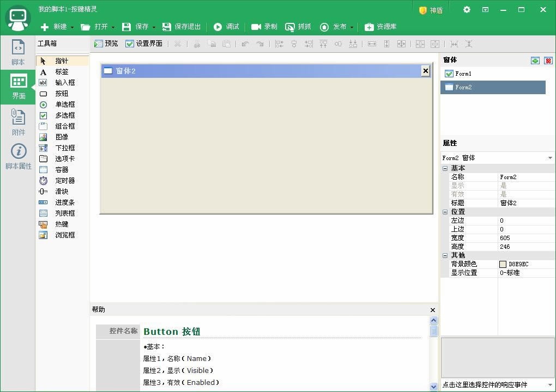The height and width of the screenshot is (392, 556).
Task: Collapse the 位置 property group
Action: click(445, 212)
